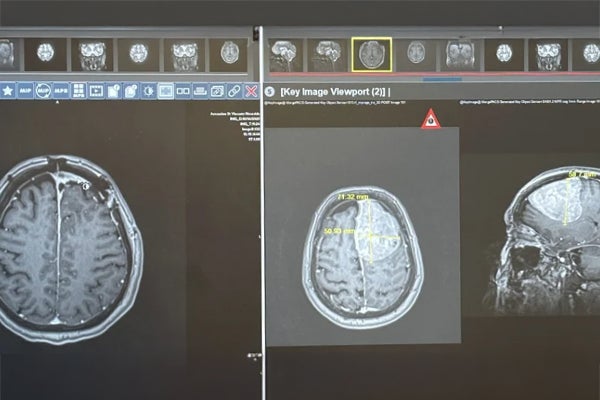Click the red warning triangle above the axial key image
The width and height of the screenshot is (600, 400).
tap(430, 119)
